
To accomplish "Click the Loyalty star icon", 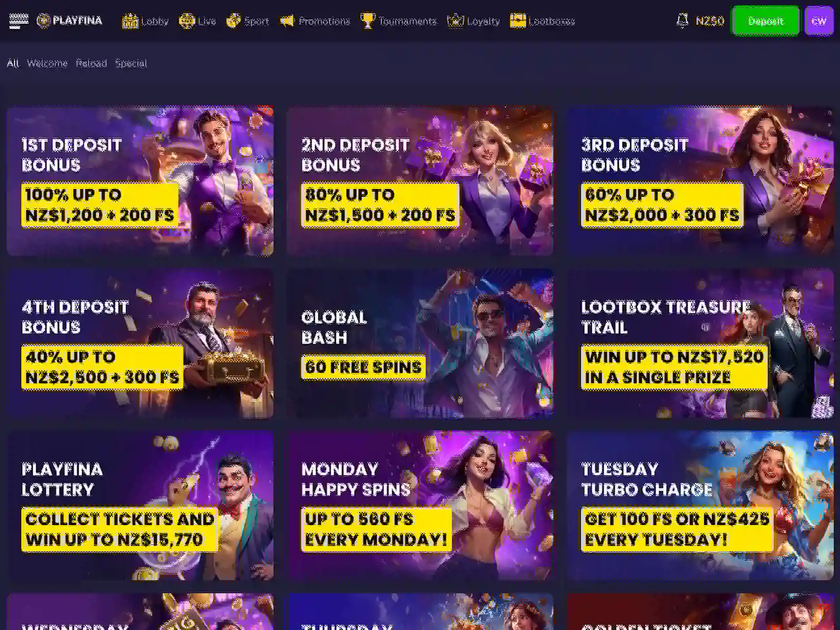I will coord(455,21).
